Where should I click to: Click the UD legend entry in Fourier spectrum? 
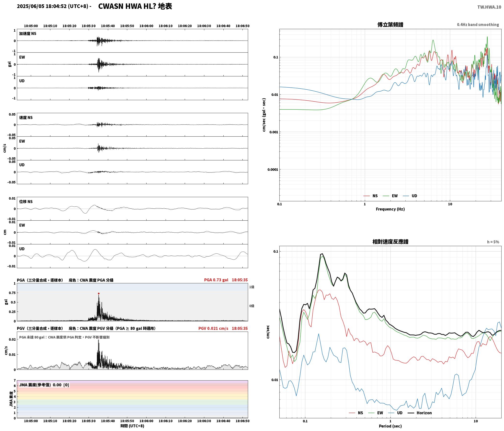coord(410,196)
